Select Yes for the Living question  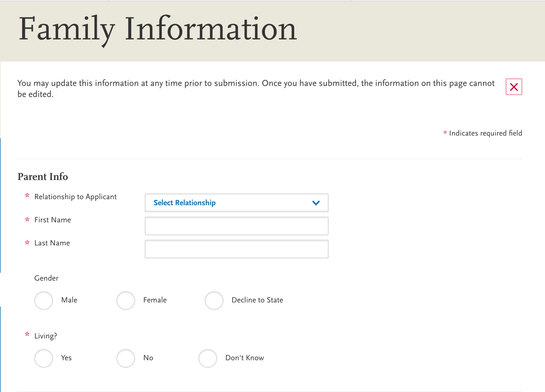coord(43,358)
